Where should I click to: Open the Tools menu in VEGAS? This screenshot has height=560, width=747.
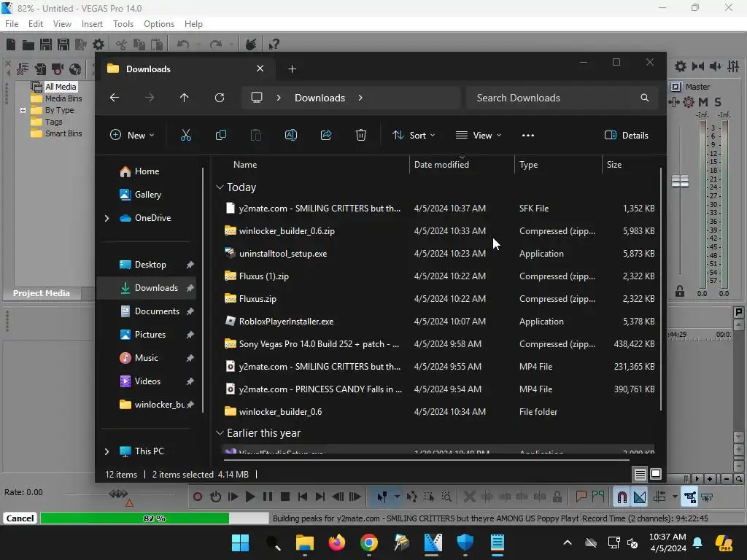(x=123, y=24)
